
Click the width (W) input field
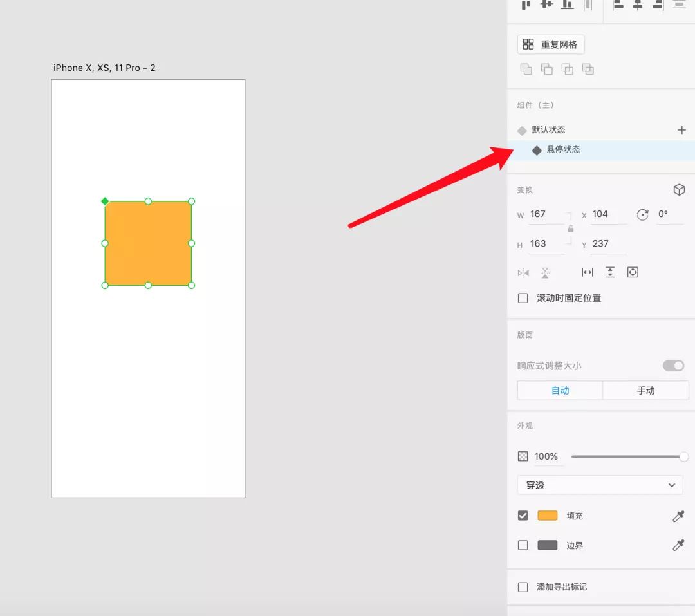(x=546, y=214)
